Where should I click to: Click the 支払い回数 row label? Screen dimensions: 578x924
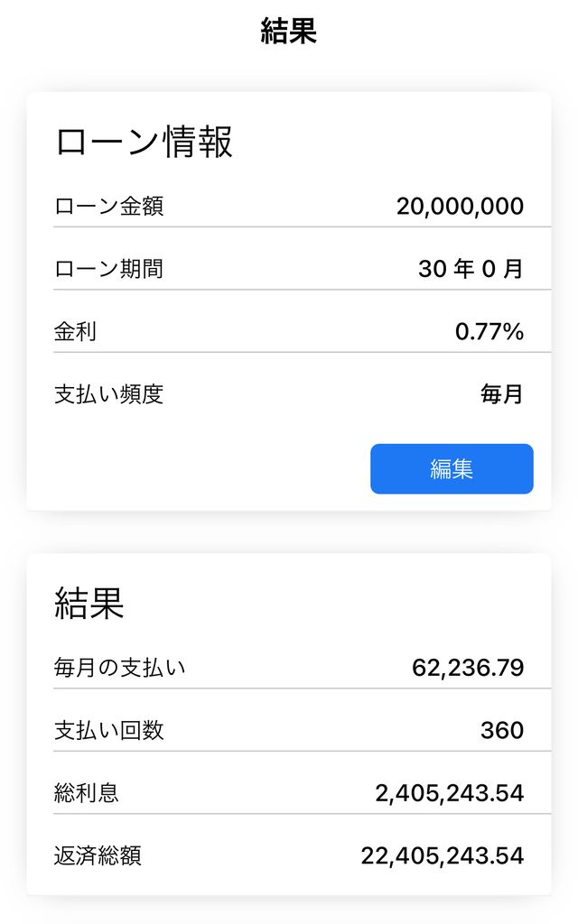108,730
